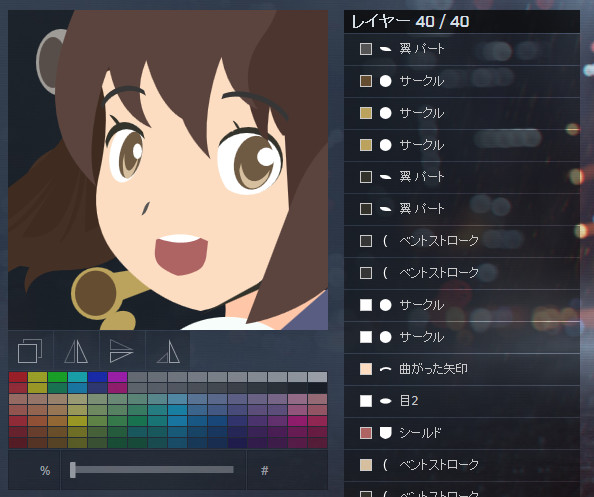594x497 pixels.
Task: Click the opacity slider track
Action: [x=152, y=470]
